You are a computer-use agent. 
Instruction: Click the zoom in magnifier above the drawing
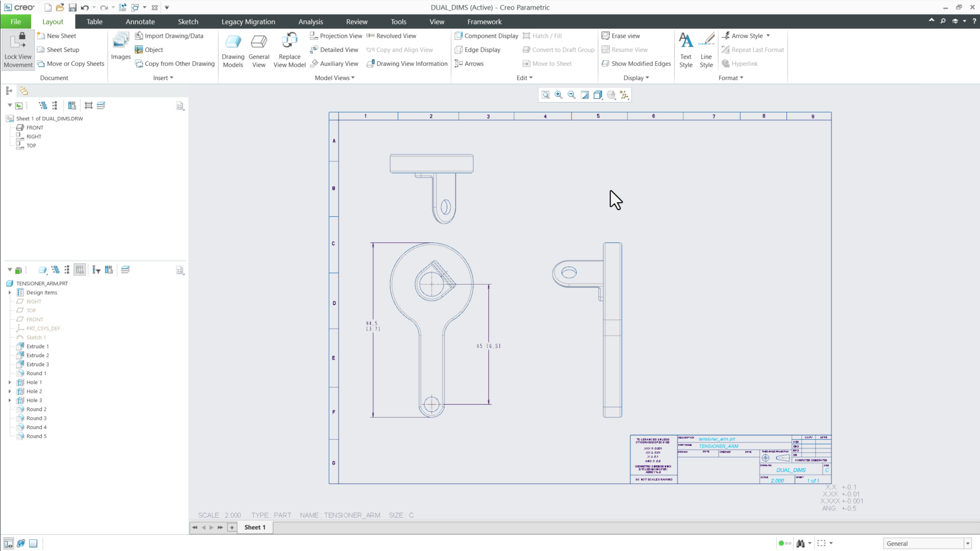coord(558,95)
